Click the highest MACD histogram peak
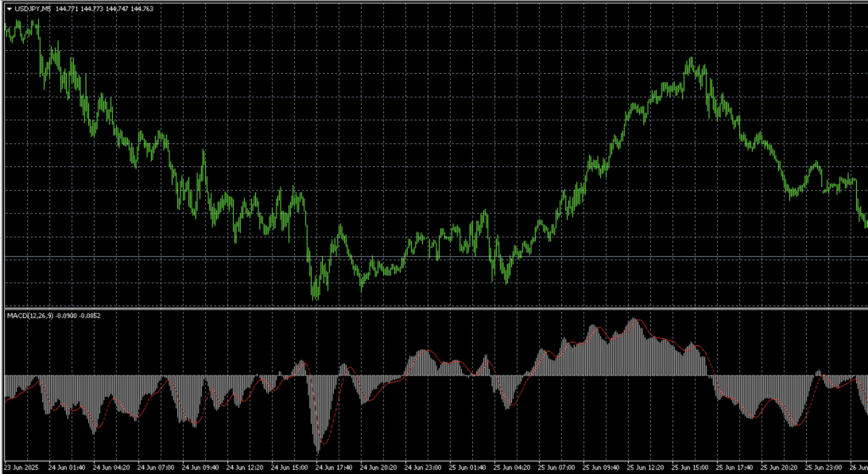Screen dimensions: 868x474 click(633, 321)
